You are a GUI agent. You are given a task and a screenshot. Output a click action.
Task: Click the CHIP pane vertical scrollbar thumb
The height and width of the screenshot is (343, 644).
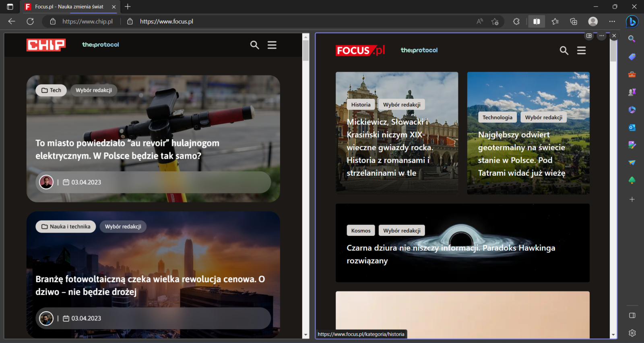(305, 50)
